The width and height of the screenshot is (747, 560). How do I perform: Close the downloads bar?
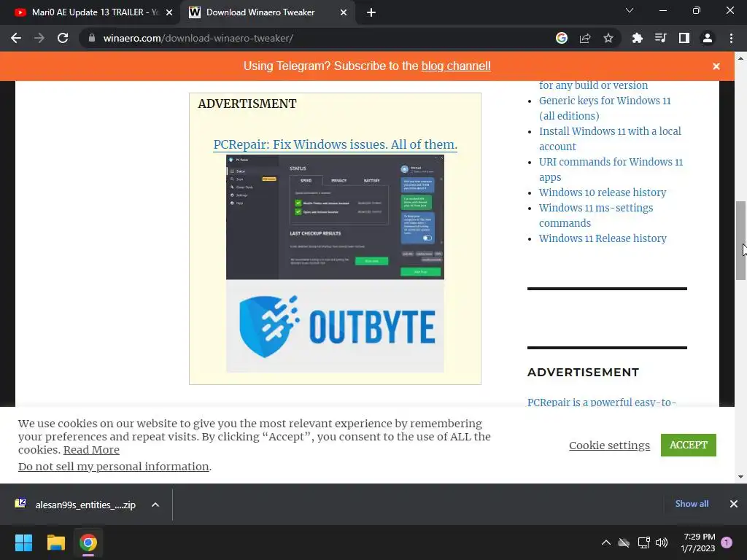pos(734,504)
